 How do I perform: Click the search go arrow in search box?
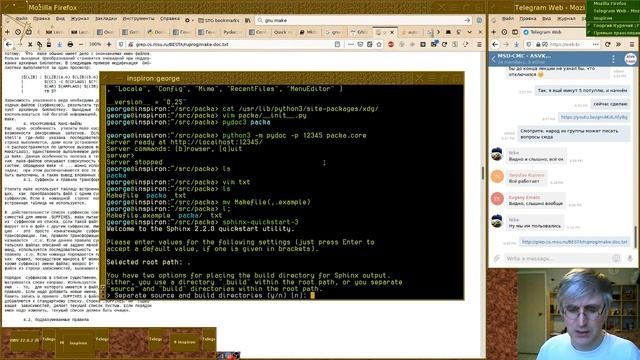467,20
